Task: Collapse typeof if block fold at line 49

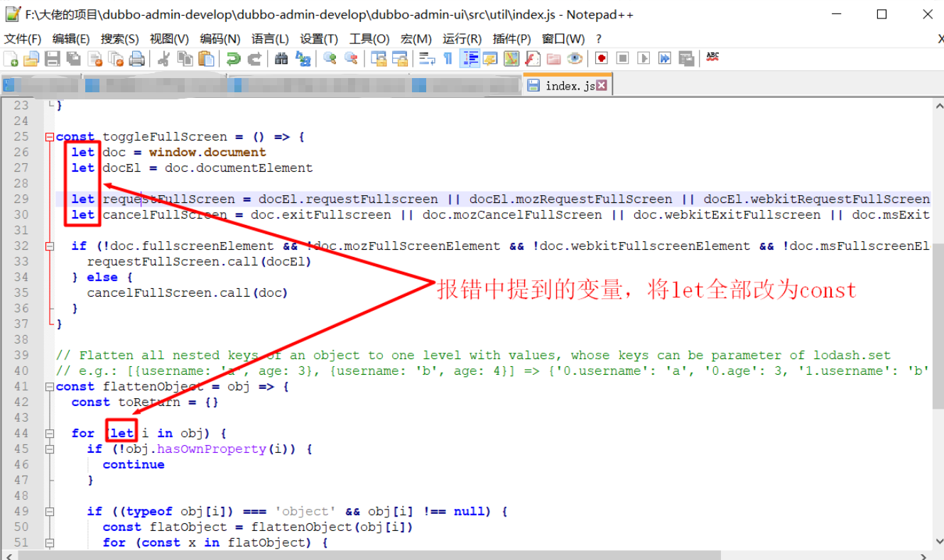Action: (x=49, y=512)
